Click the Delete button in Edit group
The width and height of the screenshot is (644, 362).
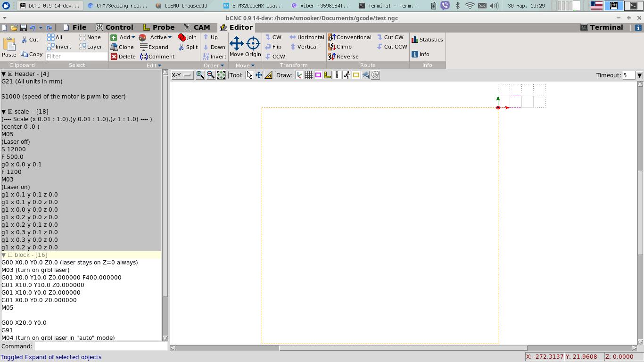[x=123, y=57]
